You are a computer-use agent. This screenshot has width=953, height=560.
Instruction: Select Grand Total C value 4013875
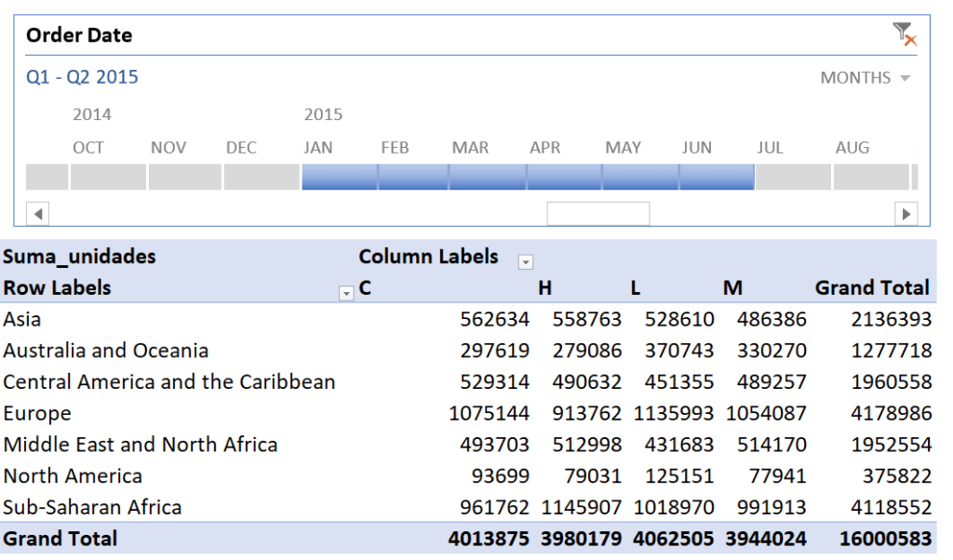pos(489,539)
